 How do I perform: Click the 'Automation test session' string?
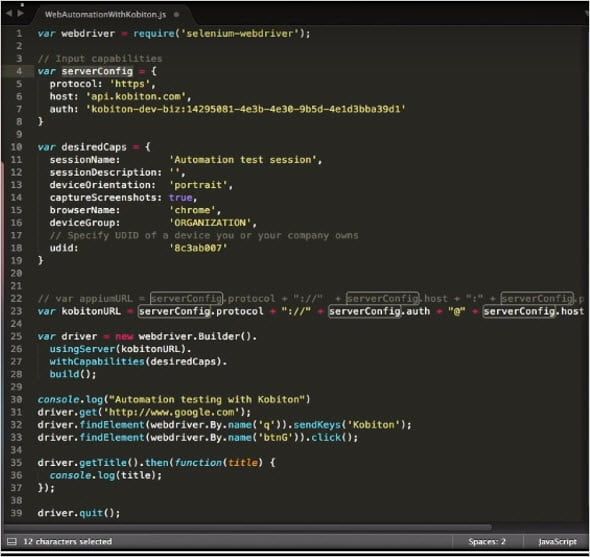coord(243,160)
